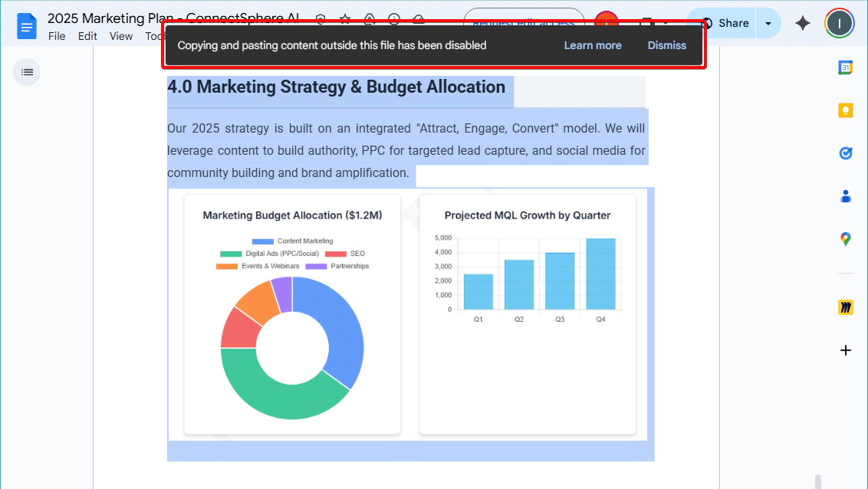Open the Edit menu
This screenshot has width=868, height=489.
(x=87, y=36)
